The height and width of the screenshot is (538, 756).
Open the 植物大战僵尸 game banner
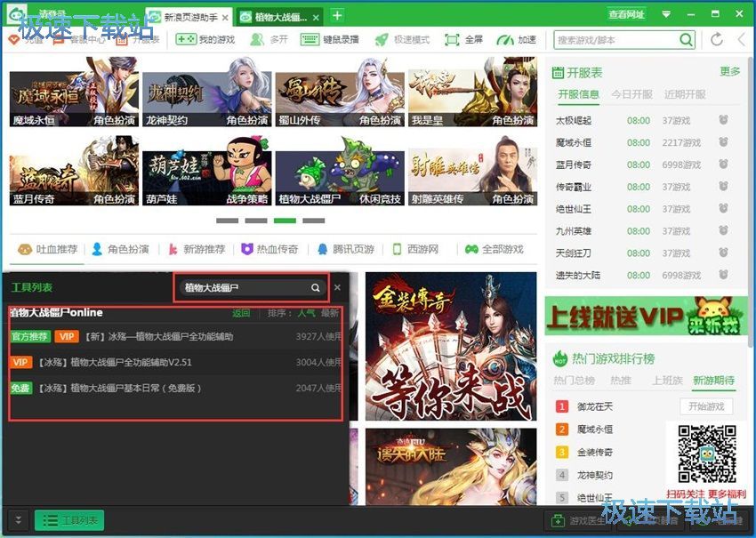point(340,171)
